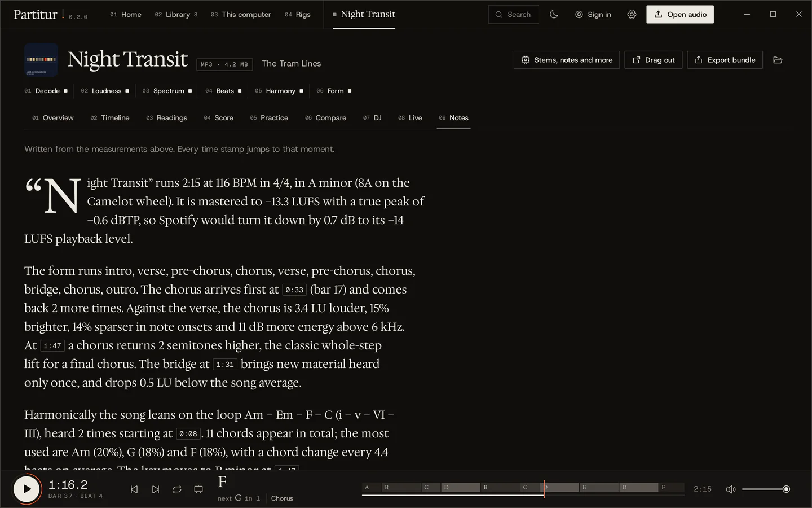812x508 pixels.
Task: Open the Live tab
Action: (x=410, y=118)
